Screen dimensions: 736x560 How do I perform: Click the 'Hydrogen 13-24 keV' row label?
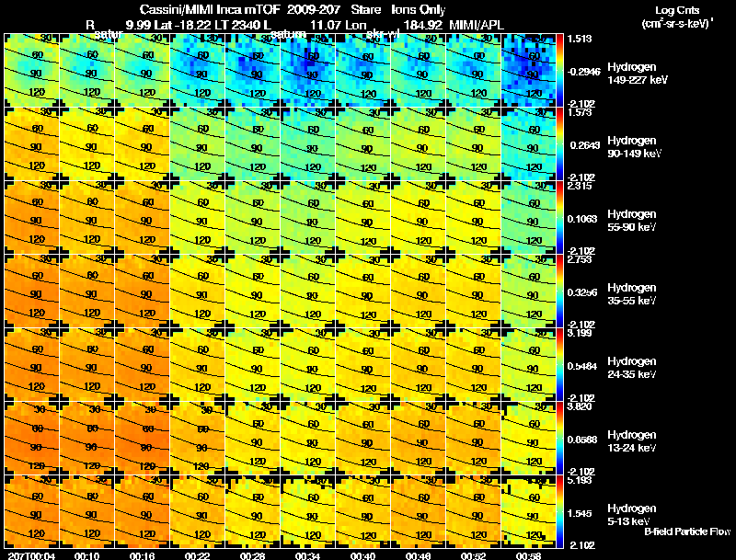tap(632, 441)
